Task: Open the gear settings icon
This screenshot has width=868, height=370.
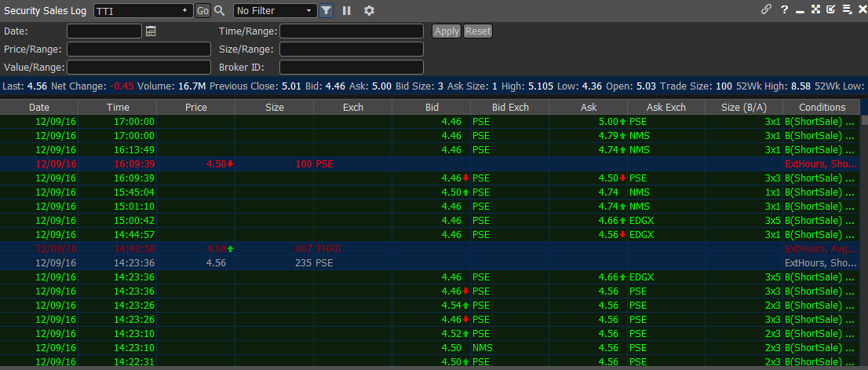Action: pyautogui.click(x=369, y=10)
